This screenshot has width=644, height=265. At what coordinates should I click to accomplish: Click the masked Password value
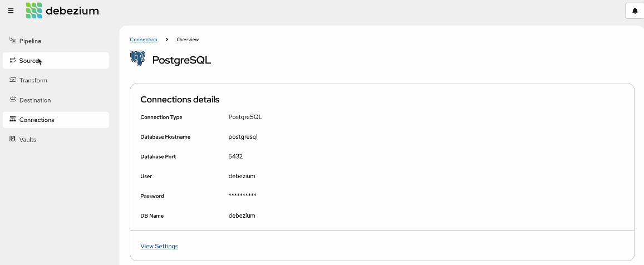coord(242,196)
